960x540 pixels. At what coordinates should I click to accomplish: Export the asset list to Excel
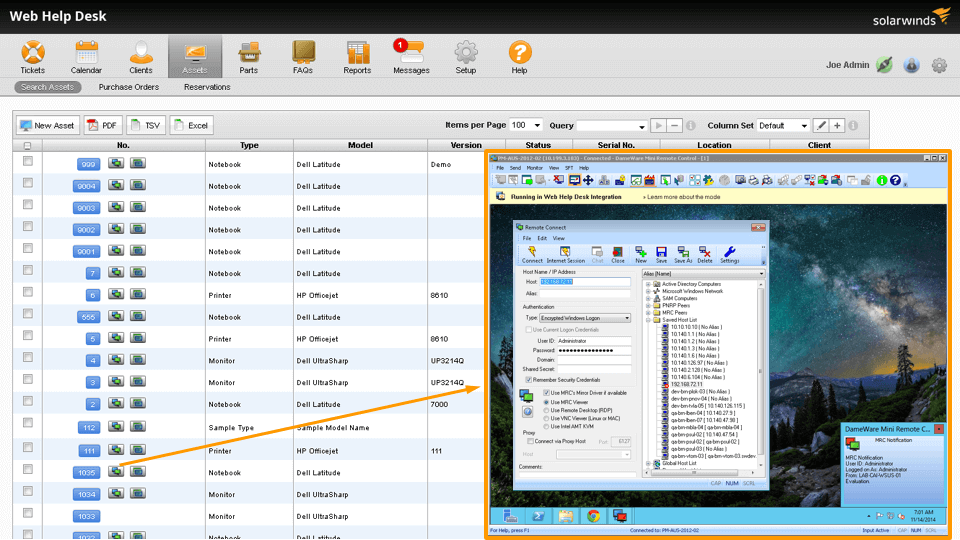191,126
